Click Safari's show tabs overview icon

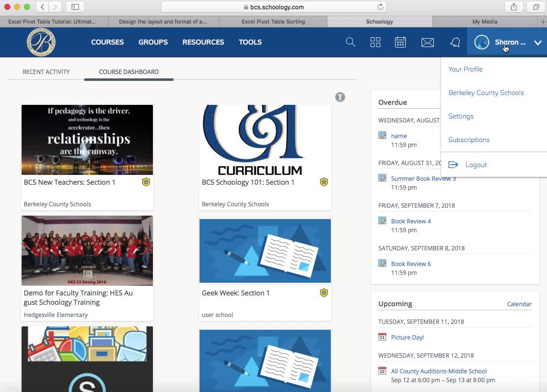[x=536, y=7]
